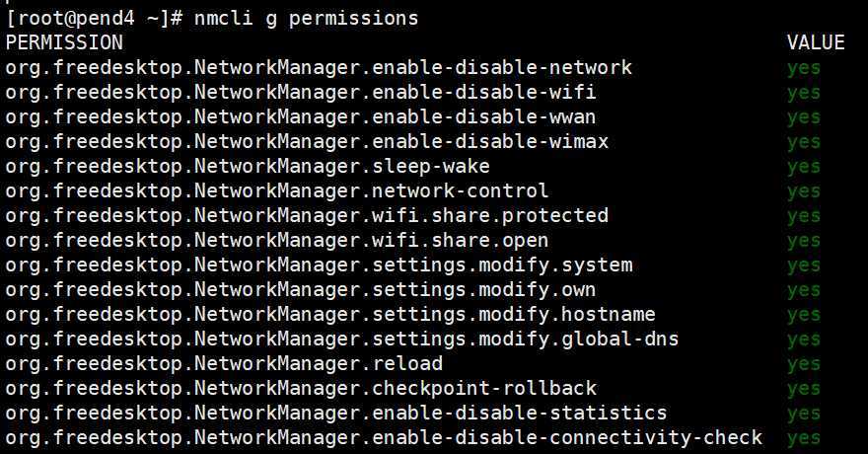Click the settings.modify.global-dns permission line
The image size is (868, 454).
(342, 340)
